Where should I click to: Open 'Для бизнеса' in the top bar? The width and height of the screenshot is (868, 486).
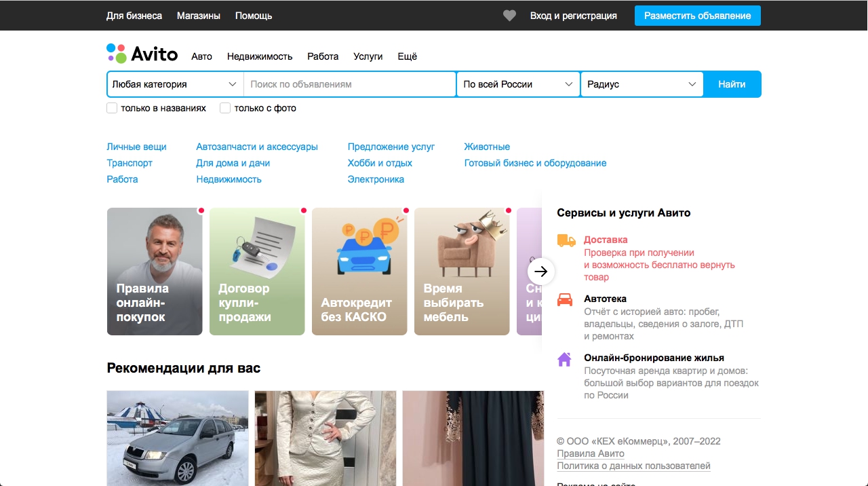pos(134,16)
